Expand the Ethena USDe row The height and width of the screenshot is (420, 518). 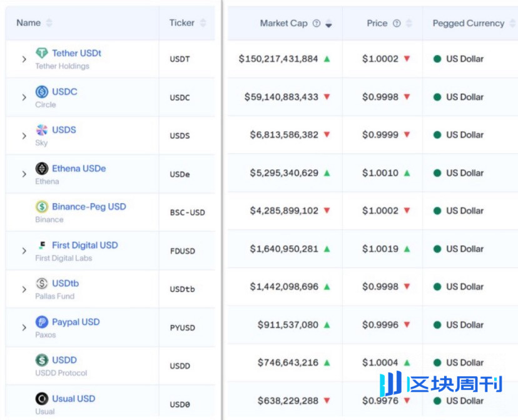coord(24,174)
